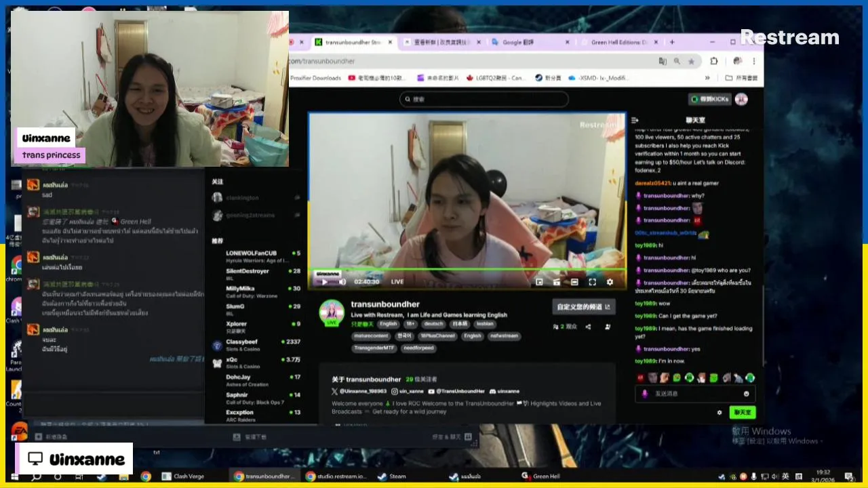
Task: Open Xplorer channel in sidebar
Action: (x=256, y=327)
